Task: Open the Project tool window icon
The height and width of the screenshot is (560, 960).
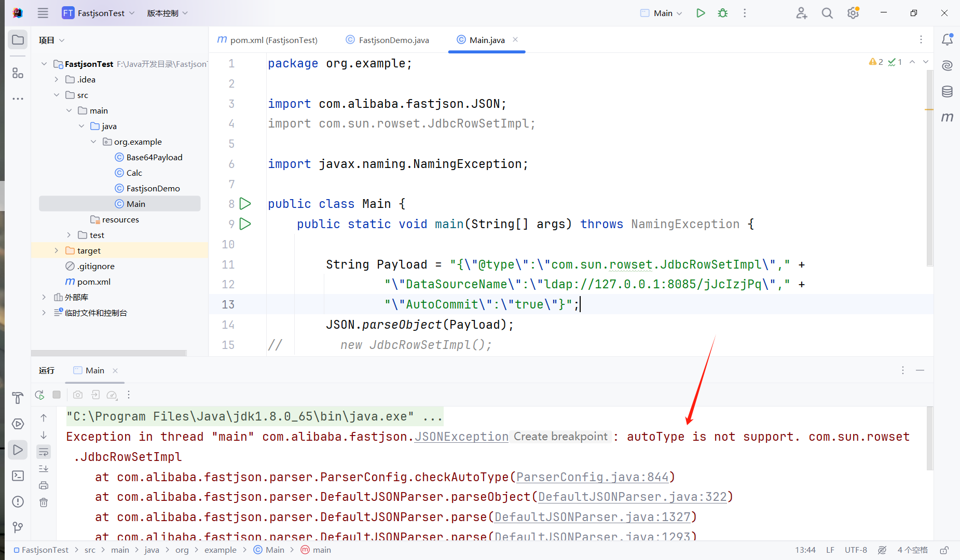Action: point(18,40)
